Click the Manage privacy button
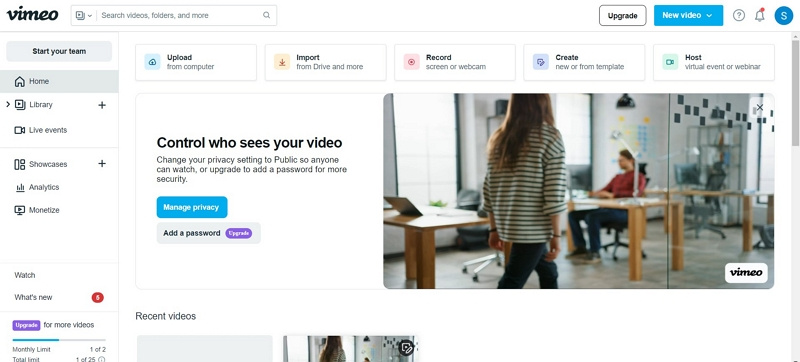 [192, 207]
